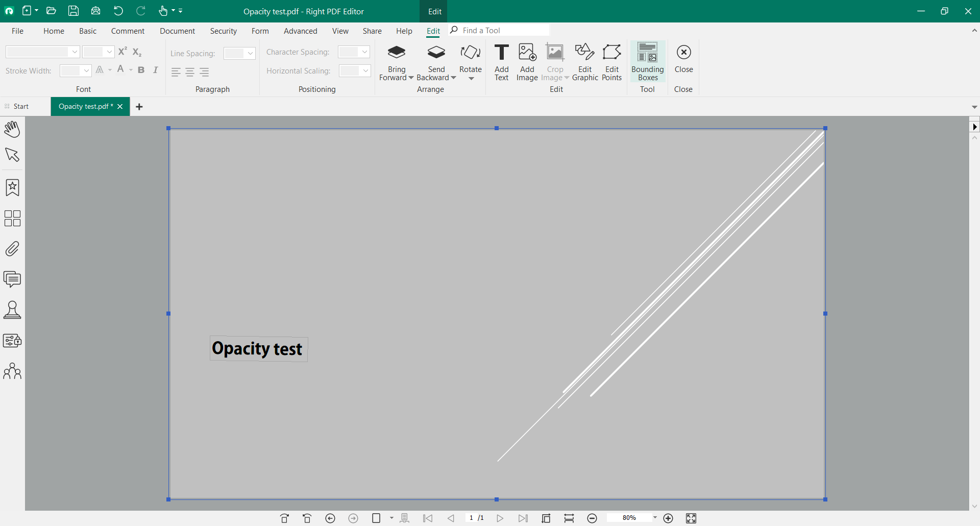Switch to the Start tab
980x526 pixels.
coord(21,106)
